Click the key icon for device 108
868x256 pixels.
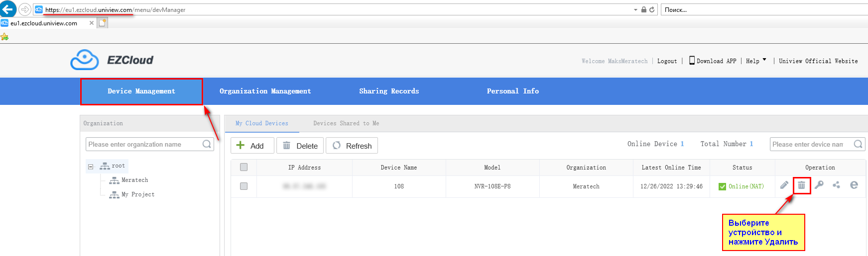[819, 185]
